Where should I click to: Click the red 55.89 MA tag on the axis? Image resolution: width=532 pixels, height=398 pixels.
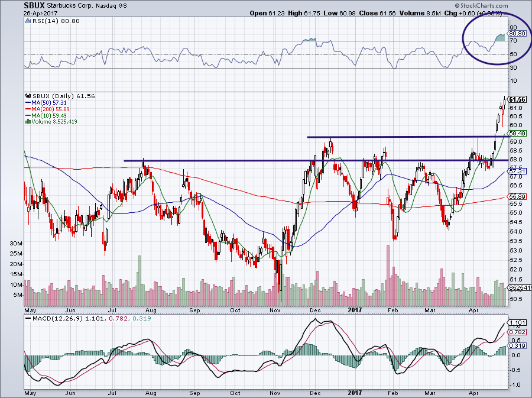(518, 196)
